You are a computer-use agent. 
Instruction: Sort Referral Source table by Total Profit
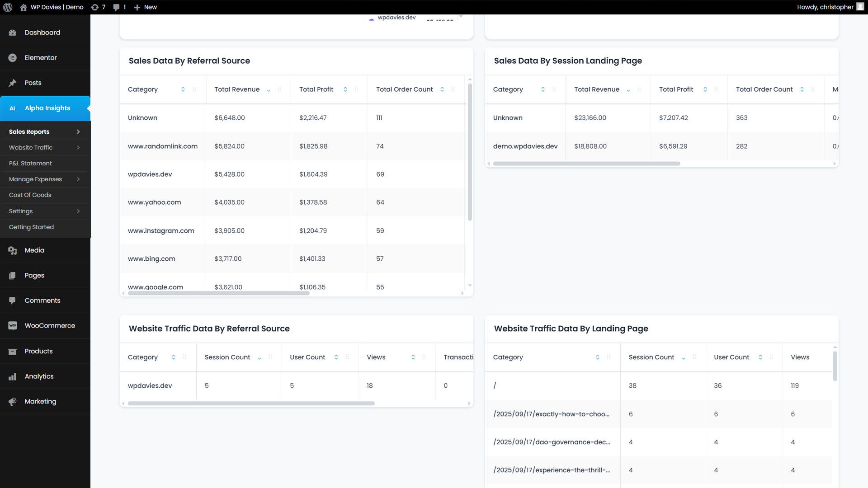[345, 89]
